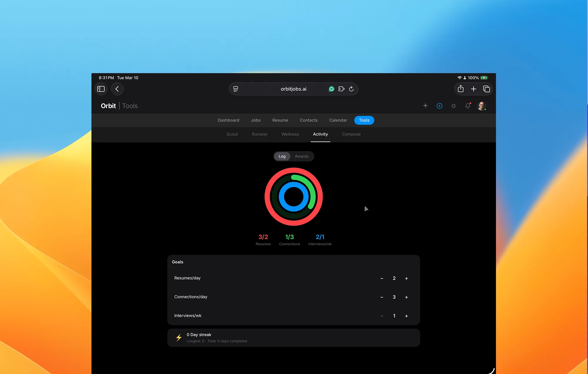Switch to the Awards view
Image resolution: width=588 pixels, height=374 pixels.
point(301,156)
